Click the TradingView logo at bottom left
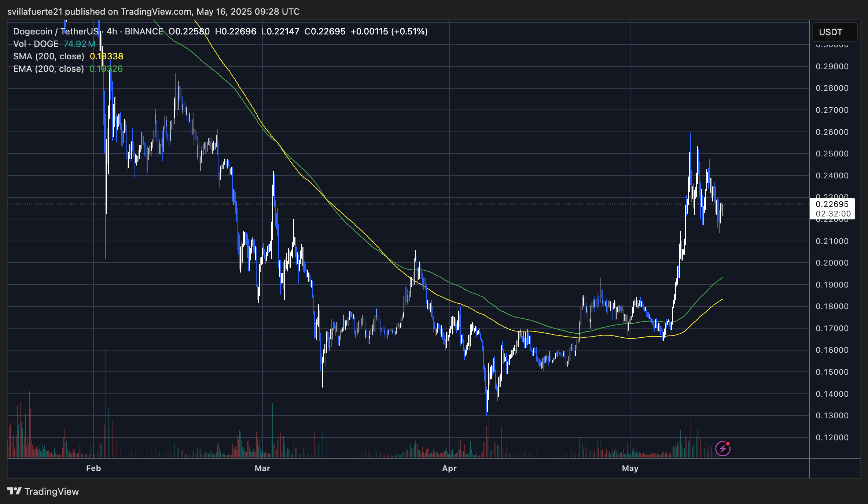 coord(14,491)
